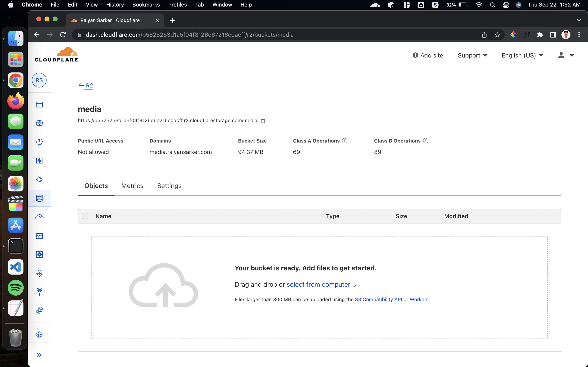Open the Pages code-brackets sidebar icon
This screenshot has height=367, width=588.
pyautogui.click(x=39, y=179)
